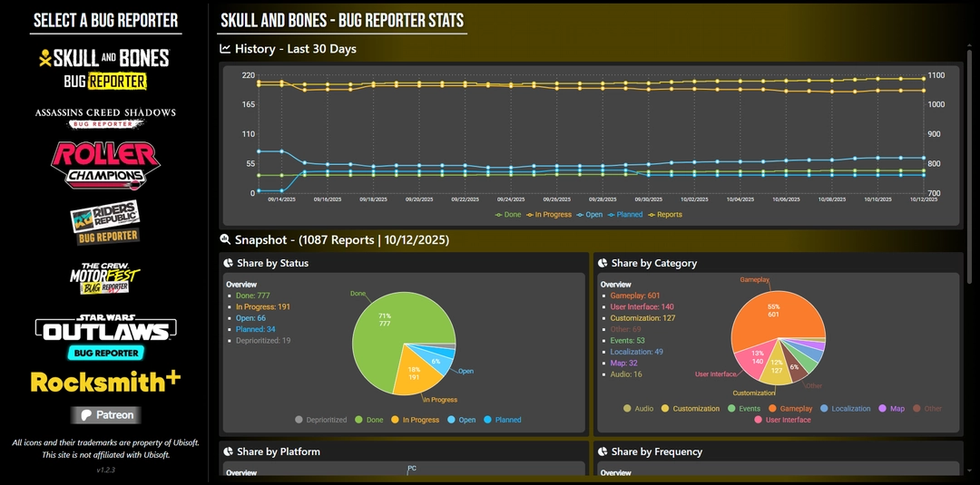Viewport: 980px width, 485px height.
Task: Click 'Planned: 34' overview entry
Action: click(255, 330)
